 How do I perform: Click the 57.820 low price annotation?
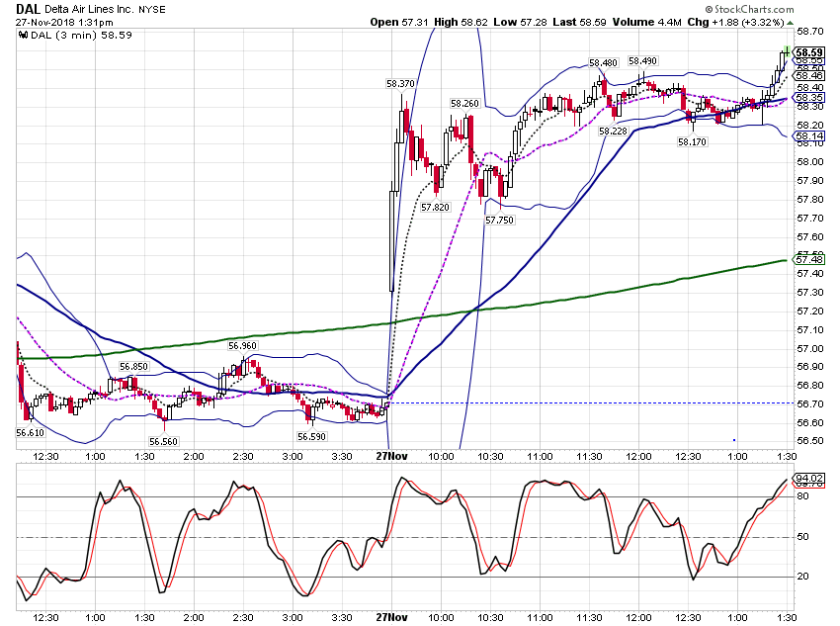pos(435,207)
